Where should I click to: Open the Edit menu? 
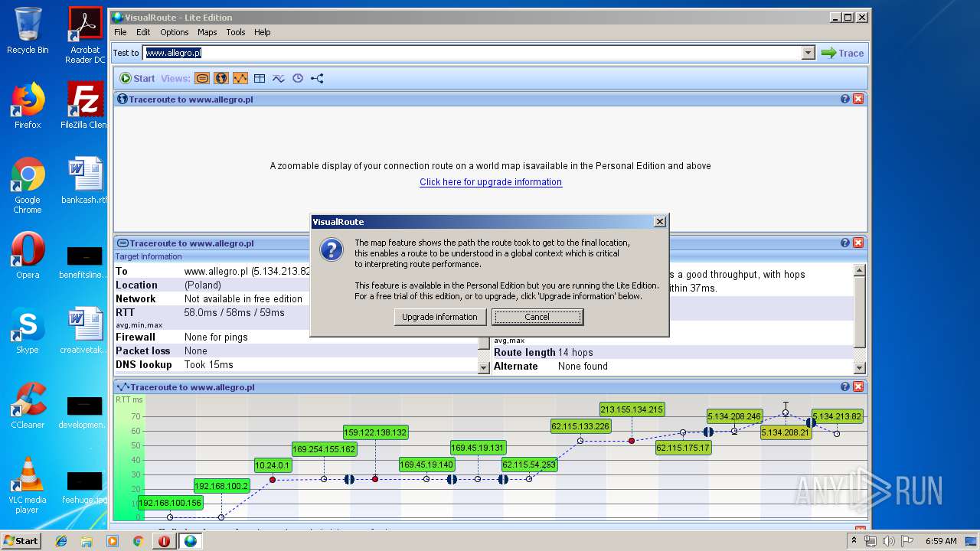[x=143, y=32]
